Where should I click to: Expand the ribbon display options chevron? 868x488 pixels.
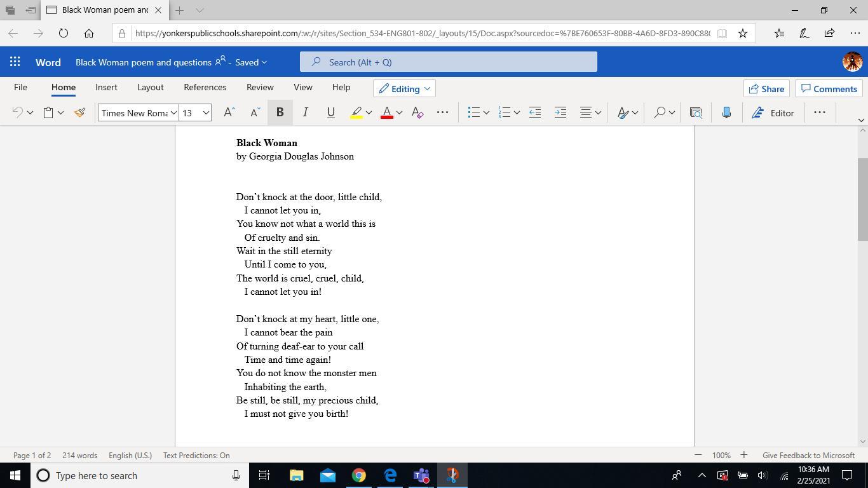coord(861,120)
